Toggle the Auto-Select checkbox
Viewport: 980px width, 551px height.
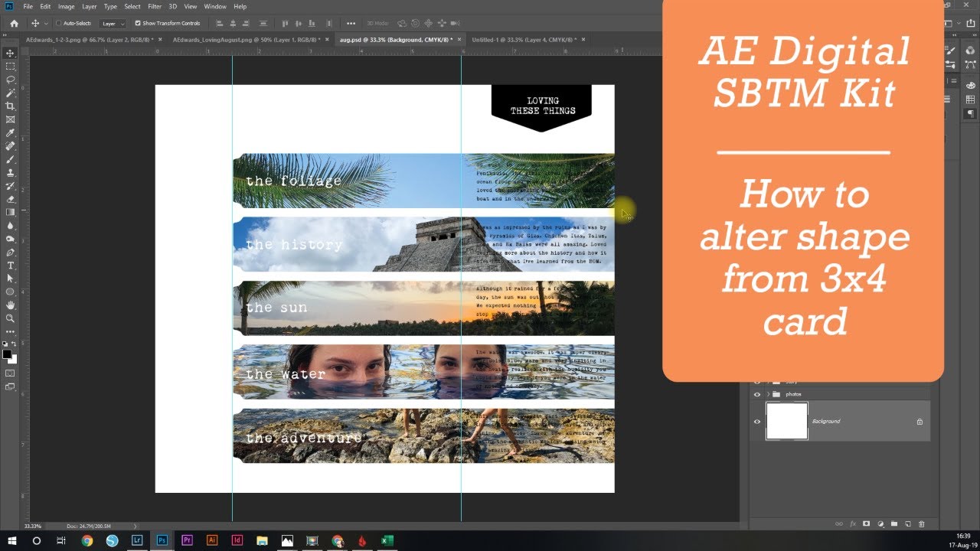point(58,23)
